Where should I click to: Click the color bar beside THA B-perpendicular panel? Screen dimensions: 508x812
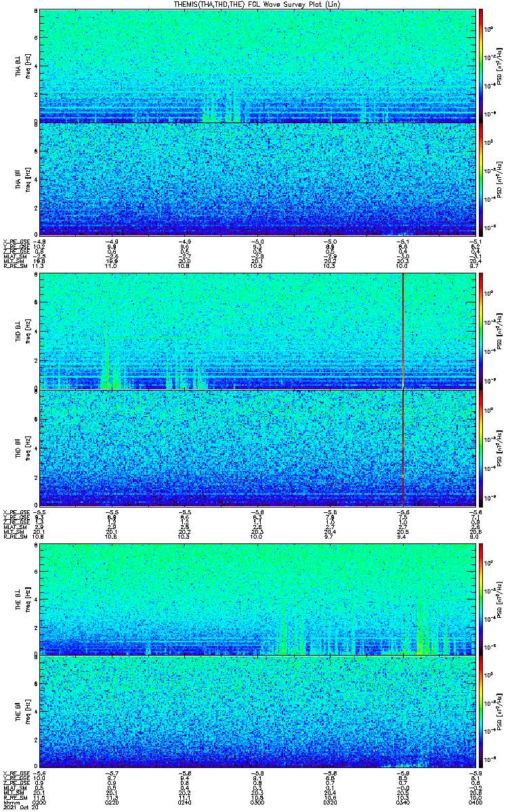(x=481, y=65)
